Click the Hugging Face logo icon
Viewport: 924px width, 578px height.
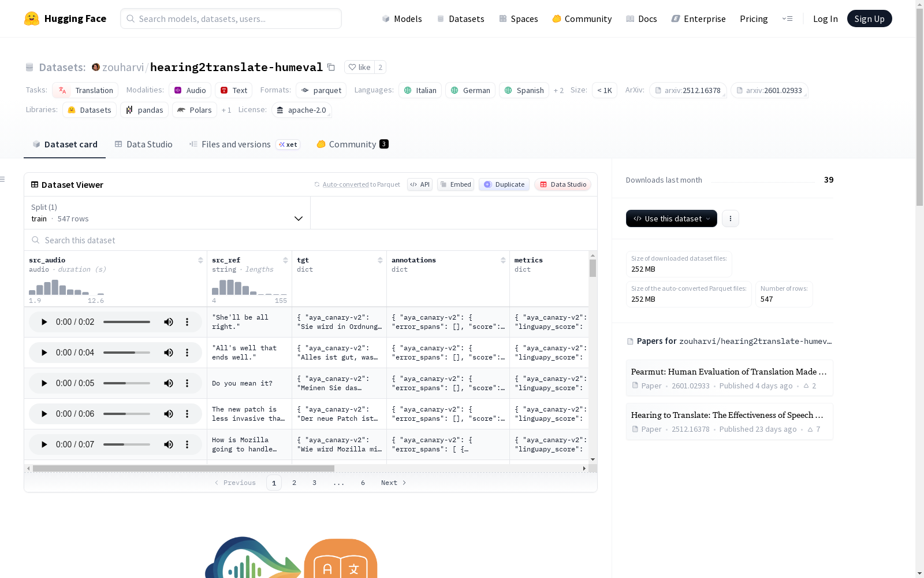[32, 18]
